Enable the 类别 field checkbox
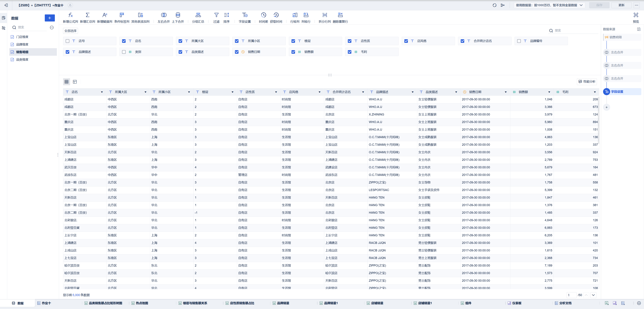The width and height of the screenshot is (644, 309). pyautogui.click(x=124, y=52)
